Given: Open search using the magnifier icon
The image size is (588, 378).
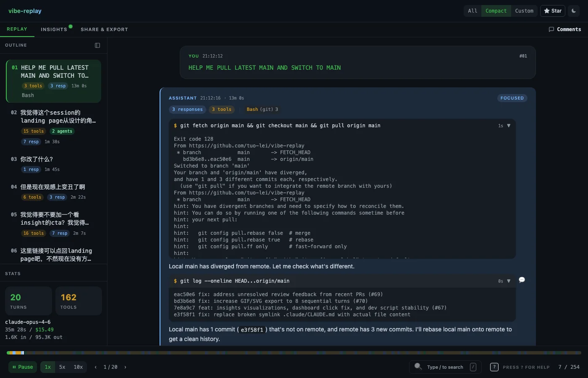Looking at the screenshot, I should point(418,367).
